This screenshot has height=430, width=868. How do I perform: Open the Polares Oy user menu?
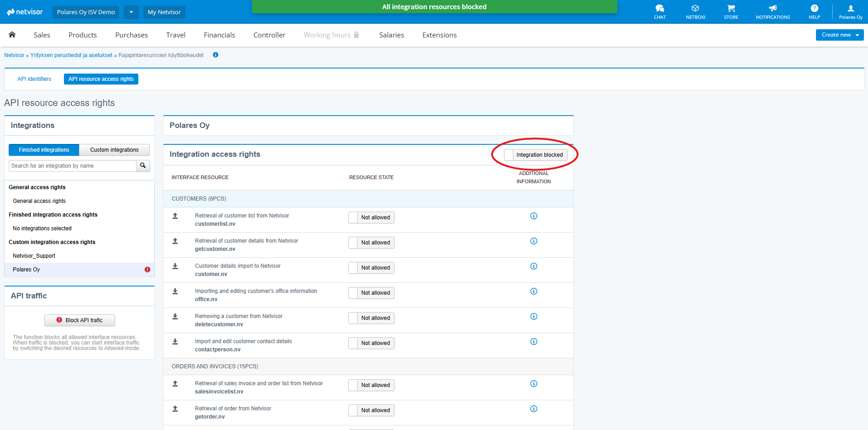click(x=850, y=11)
